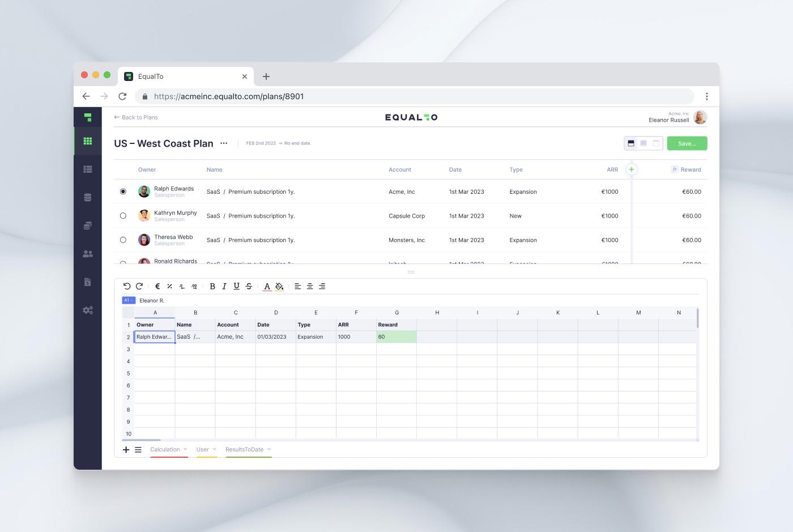Viewport: 793px width, 532px height.
Task: Toggle bold formatting
Action: 212,286
